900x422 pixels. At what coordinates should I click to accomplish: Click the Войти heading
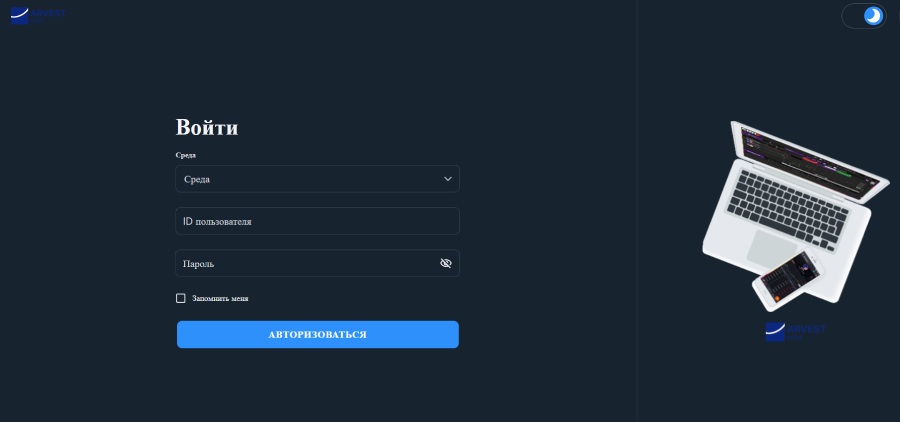pos(207,128)
